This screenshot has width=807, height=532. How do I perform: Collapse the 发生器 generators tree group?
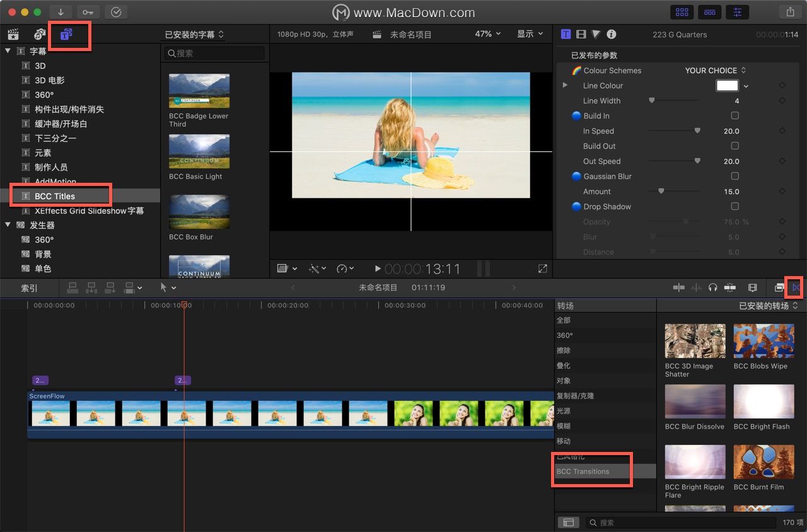(x=8, y=225)
